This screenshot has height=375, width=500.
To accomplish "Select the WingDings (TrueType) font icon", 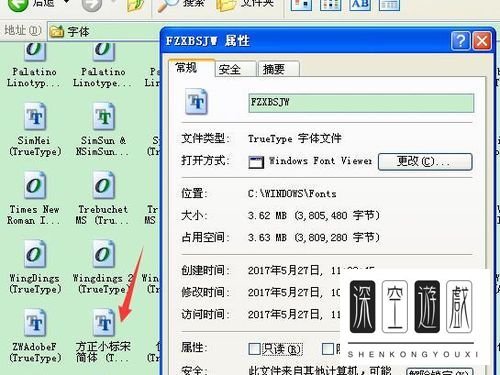I will 35,254.
